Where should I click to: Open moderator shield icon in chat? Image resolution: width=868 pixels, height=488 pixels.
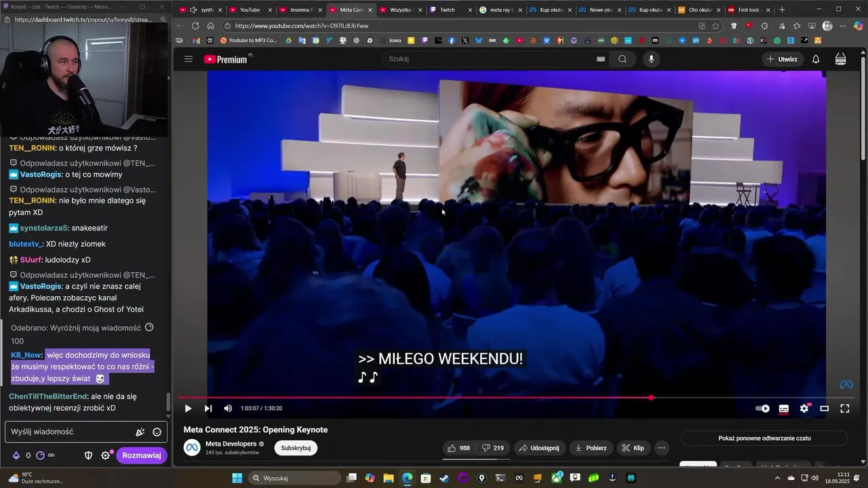coord(88,455)
